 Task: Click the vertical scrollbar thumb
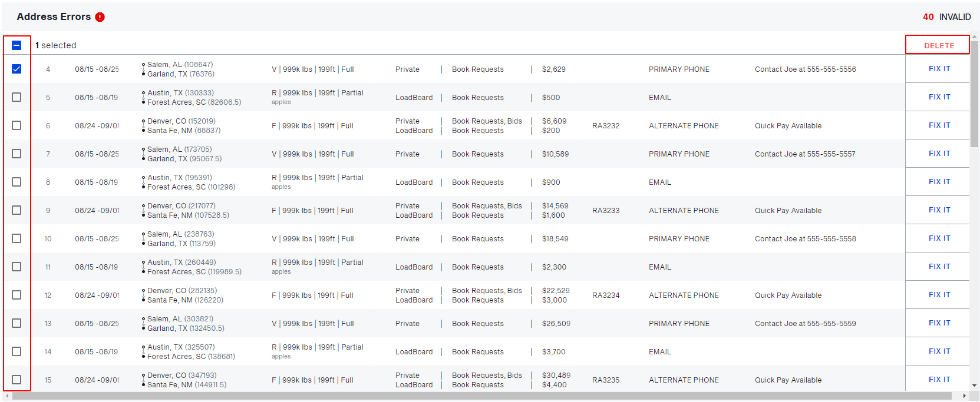click(x=974, y=94)
